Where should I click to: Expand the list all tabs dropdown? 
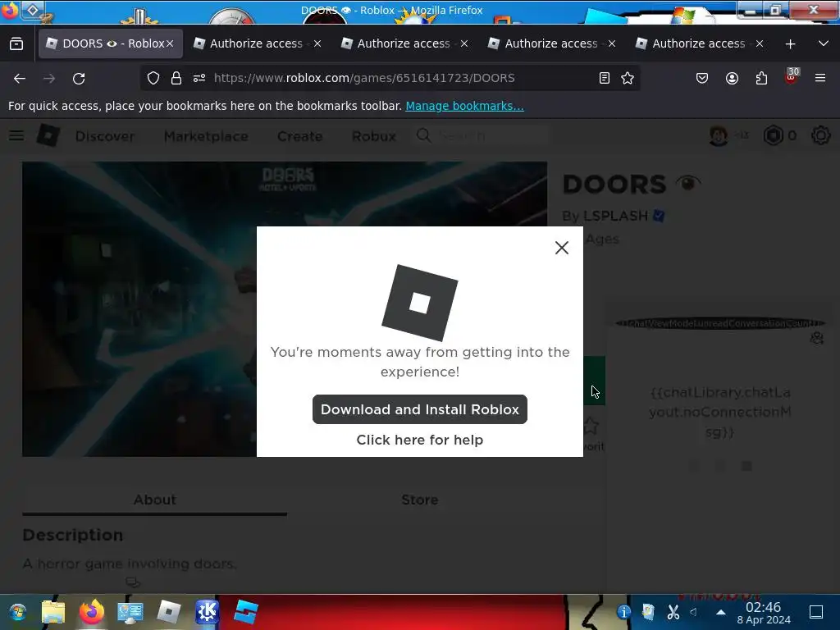[824, 43]
